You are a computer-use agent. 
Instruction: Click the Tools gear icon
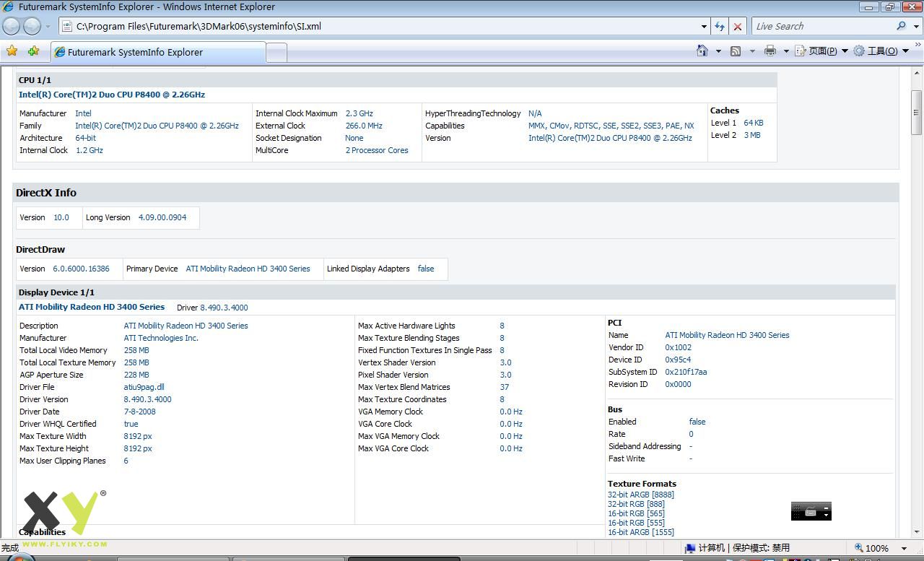click(859, 51)
